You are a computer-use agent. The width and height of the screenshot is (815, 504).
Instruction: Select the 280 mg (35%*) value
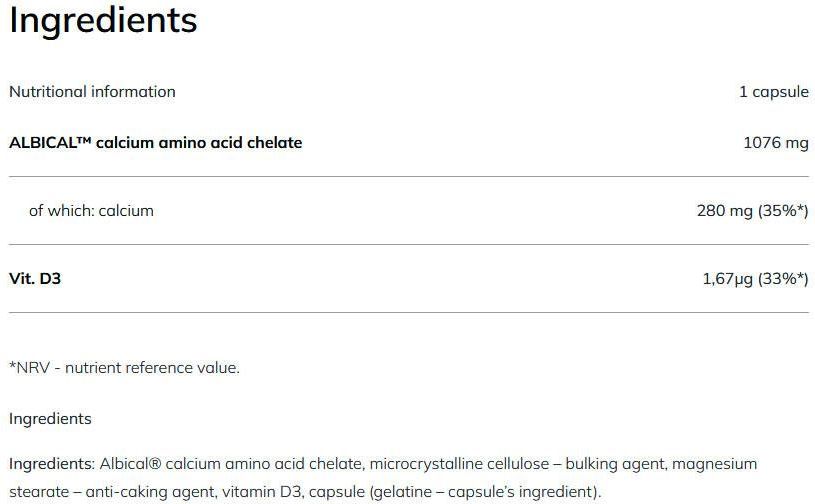point(752,210)
